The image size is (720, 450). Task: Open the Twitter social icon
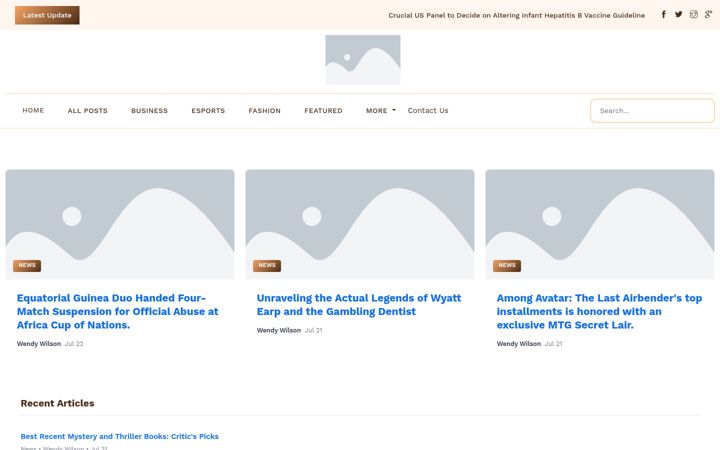click(x=679, y=15)
